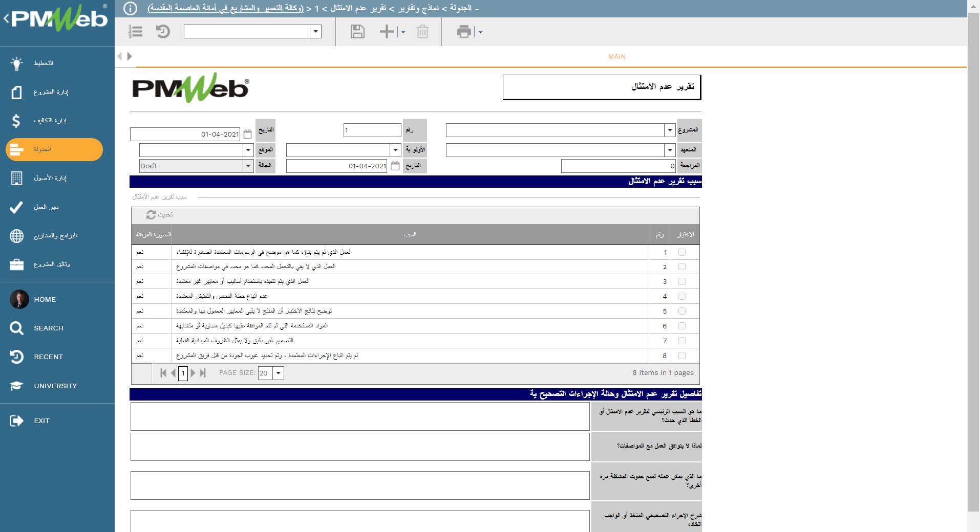Open calendar picker beside lower date field
The width and height of the screenshot is (980, 532).
tap(395, 166)
